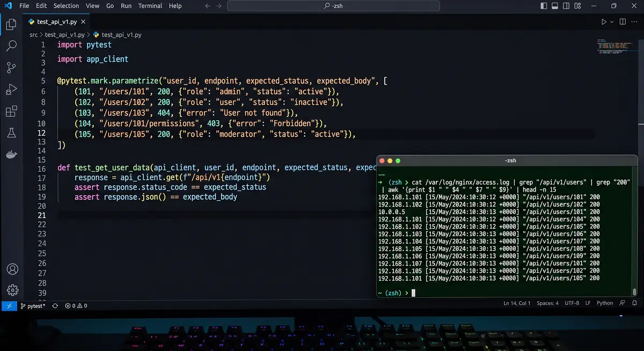Screen dimensions: 644x351
Task: Change the LF end-of-line sequence
Action: click(588, 303)
